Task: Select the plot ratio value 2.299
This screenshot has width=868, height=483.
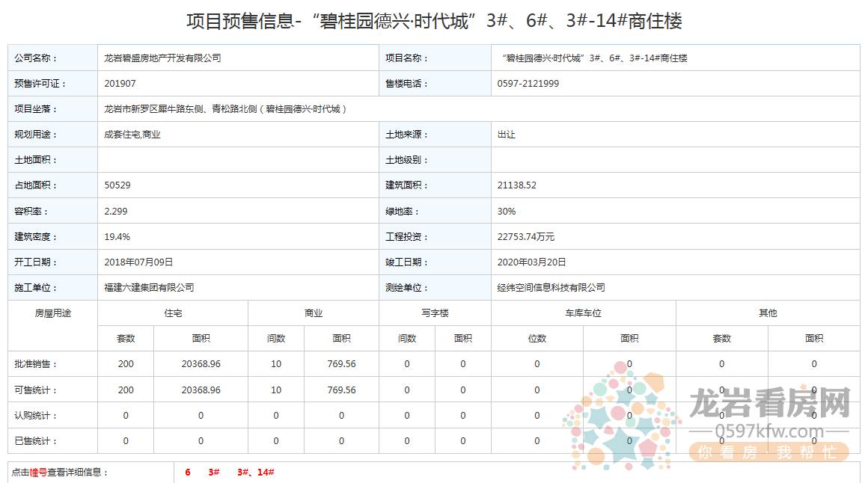Action: (116, 212)
